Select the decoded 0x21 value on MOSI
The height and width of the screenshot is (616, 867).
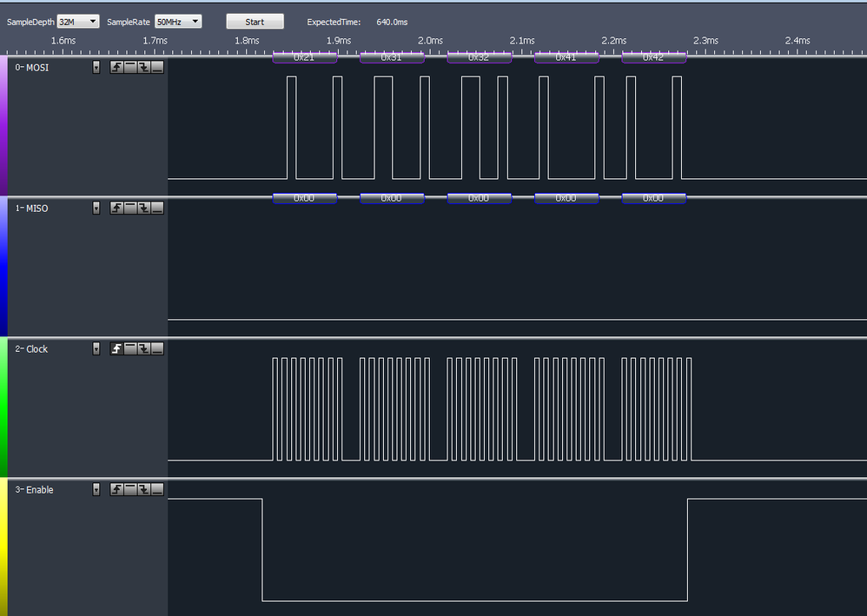click(x=305, y=56)
